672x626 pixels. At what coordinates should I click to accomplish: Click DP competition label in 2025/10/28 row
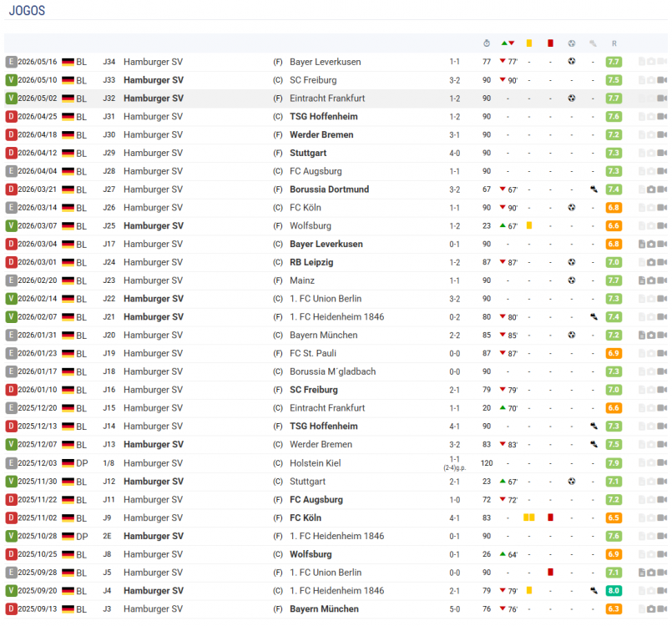tap(82, 537)
